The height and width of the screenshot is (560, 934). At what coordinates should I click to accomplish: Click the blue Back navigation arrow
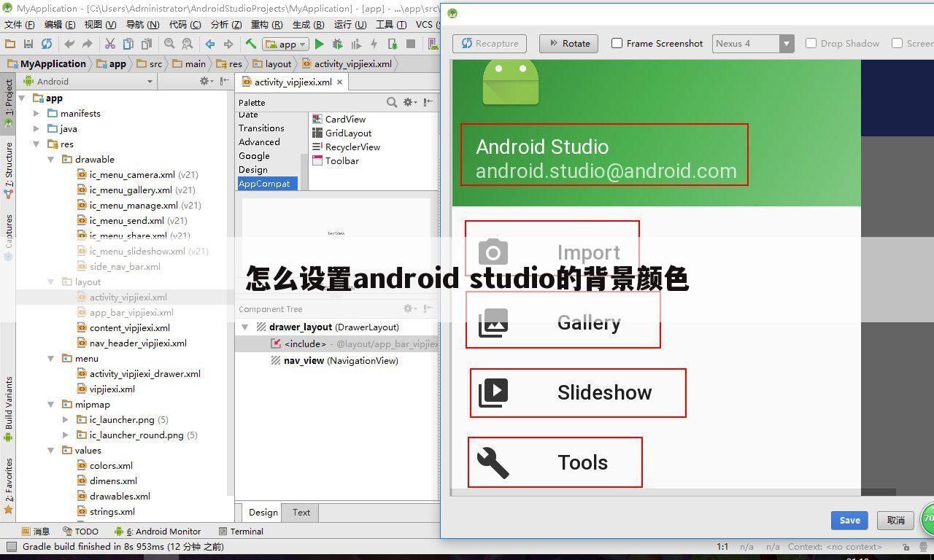coord(210,44)
